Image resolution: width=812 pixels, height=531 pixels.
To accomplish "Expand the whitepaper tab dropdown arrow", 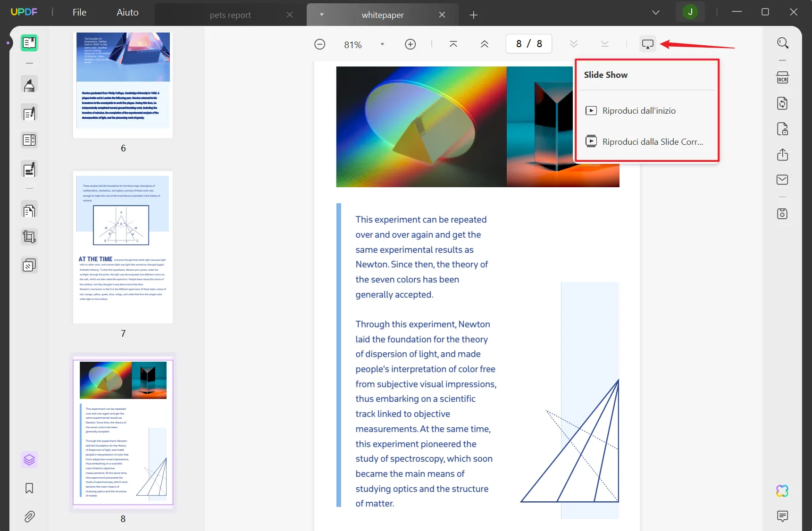I will click(322, 15).
